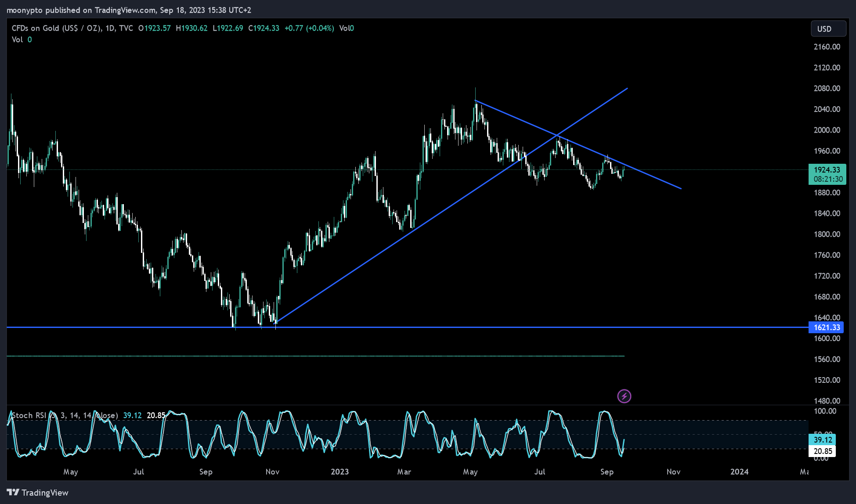Viewport: 856px width, 504px height.
Task: Click the 1480.00 price axis label
Action: point(827,401)
